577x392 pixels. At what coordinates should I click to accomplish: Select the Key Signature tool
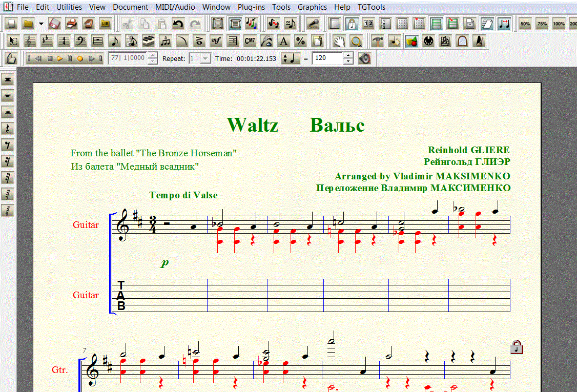pos(47,41)
